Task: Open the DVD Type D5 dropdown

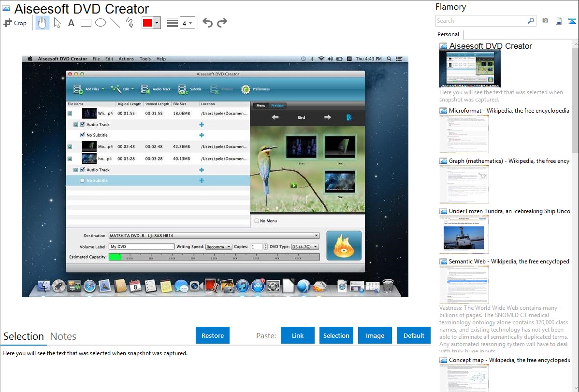Action: pos(304,247)
